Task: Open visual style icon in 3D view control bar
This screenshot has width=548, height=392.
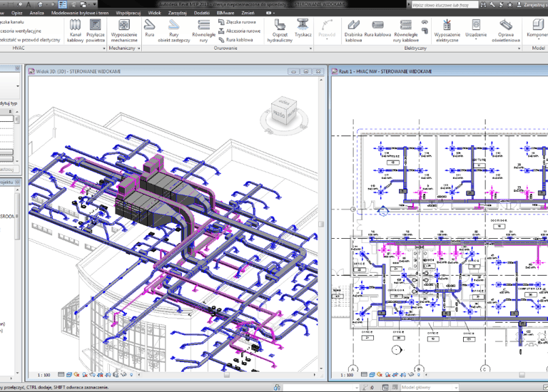Action: point(68,375)
